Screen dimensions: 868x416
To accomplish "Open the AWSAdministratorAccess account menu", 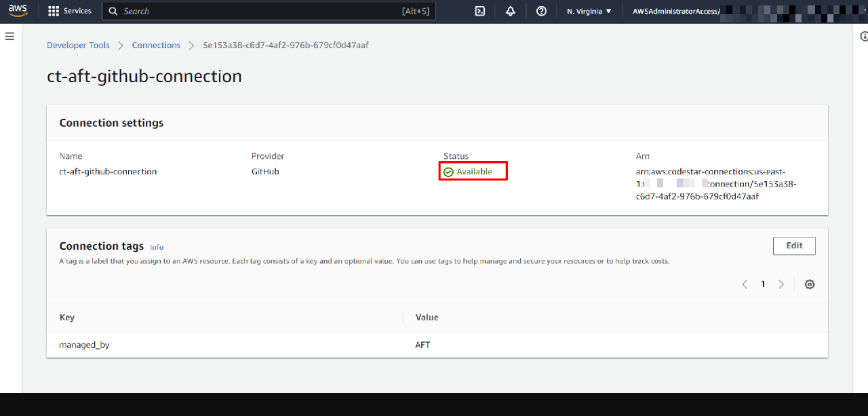I will tap(675, 11).
